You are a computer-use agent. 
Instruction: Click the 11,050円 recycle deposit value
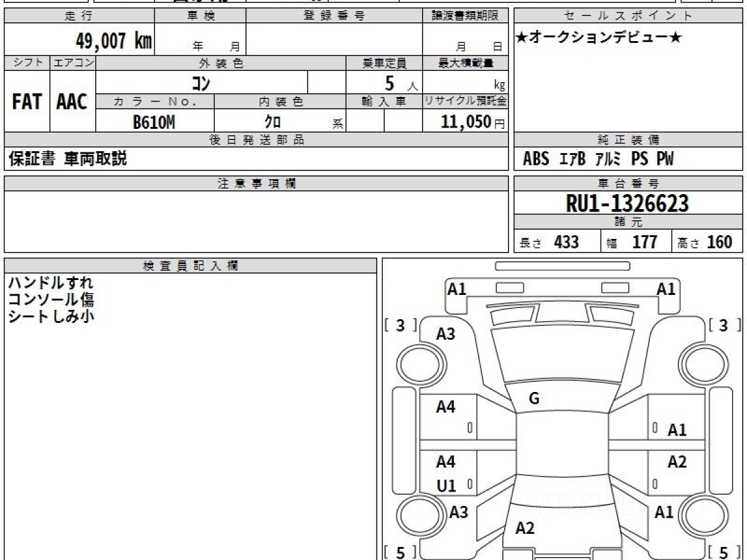pyautogui.click(x=472, y=122)
